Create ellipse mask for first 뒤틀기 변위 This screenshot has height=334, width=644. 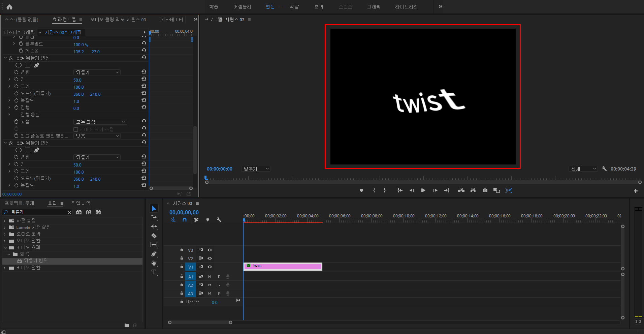[x=19, y=65]
